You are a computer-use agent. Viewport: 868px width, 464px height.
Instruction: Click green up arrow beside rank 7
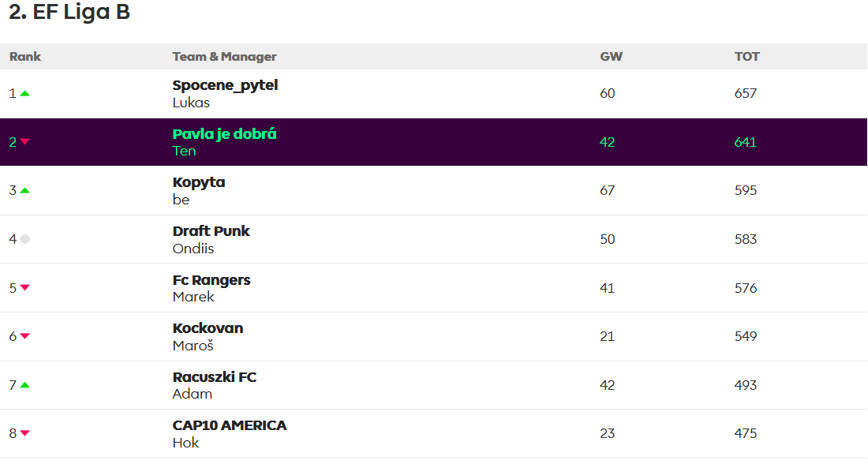click(25, 385)
